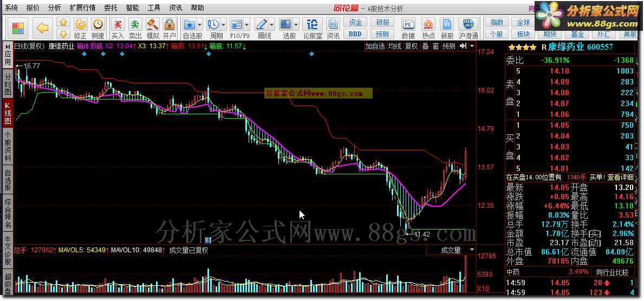Open the 新股 IPO icon

447,24
